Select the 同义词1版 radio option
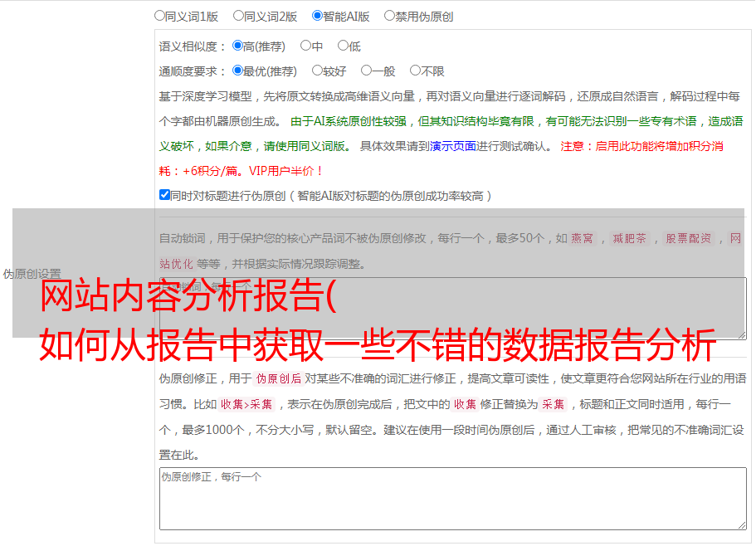756x546 pixels. click(x=159, y=16)
